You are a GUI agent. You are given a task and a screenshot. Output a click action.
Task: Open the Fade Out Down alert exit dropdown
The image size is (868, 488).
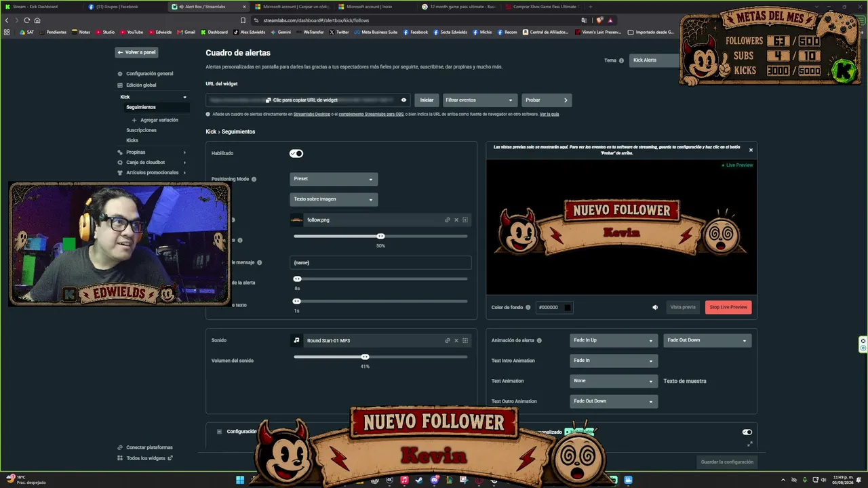point(707,340)
